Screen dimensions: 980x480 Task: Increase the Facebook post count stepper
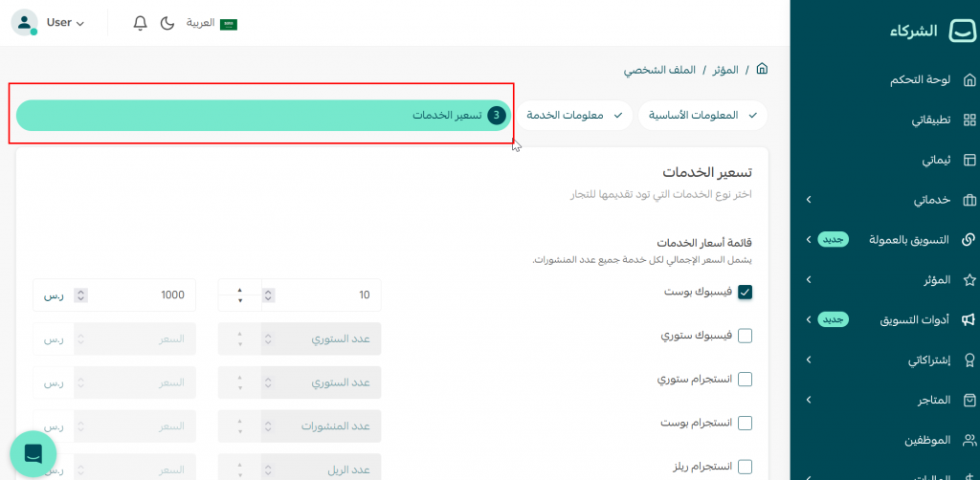(240, 290)
